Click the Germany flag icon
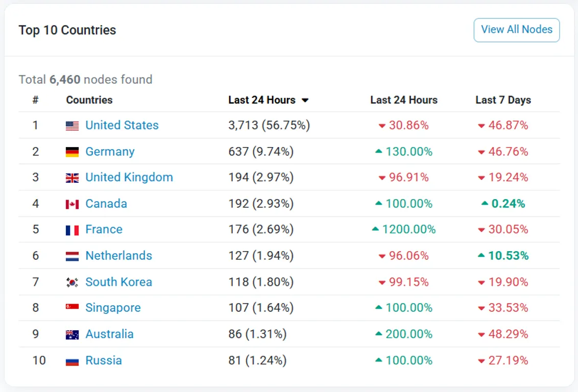578x392 pixels. 73,152
